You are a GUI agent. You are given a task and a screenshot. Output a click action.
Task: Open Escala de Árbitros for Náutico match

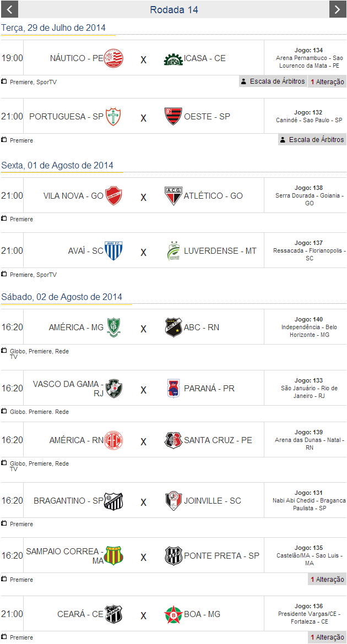click(x=273, y=81)
